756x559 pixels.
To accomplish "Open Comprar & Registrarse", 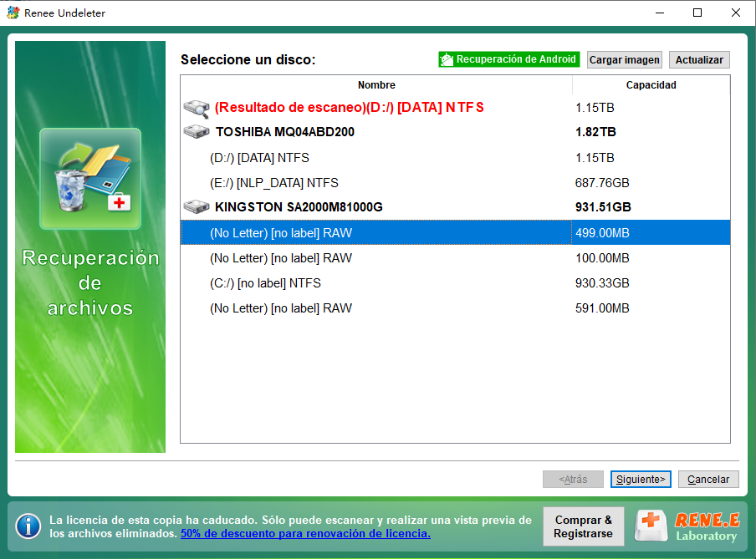I will pyautogui.click(x=584, y=526).
